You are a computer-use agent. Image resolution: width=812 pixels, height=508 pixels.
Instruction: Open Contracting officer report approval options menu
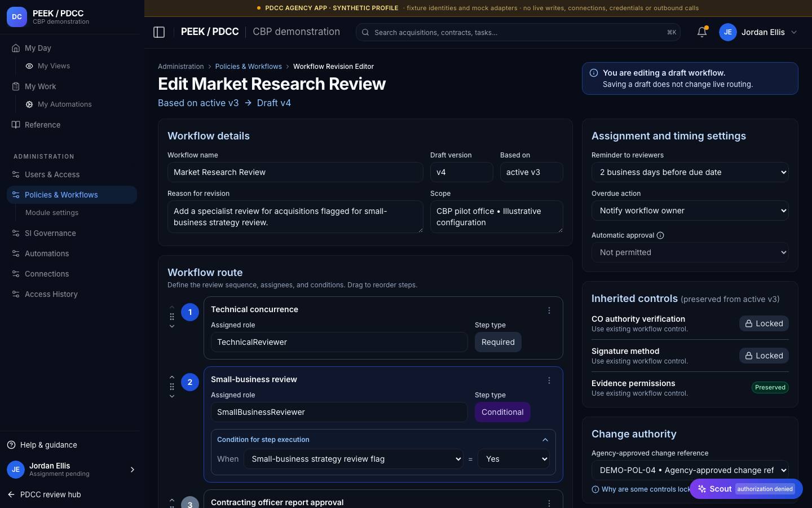(549, 503)
